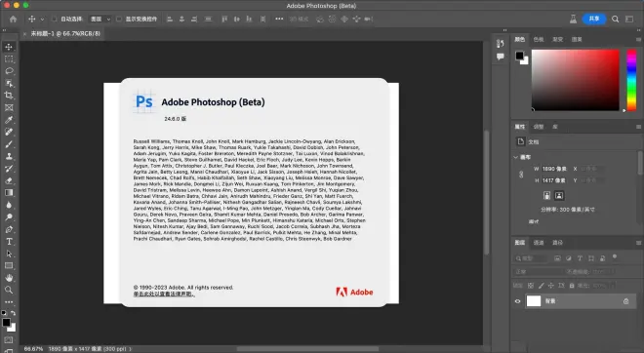Screen dimensions: 644x353
Task: Click the blue 共享 share button
Action: click(594, 19)
